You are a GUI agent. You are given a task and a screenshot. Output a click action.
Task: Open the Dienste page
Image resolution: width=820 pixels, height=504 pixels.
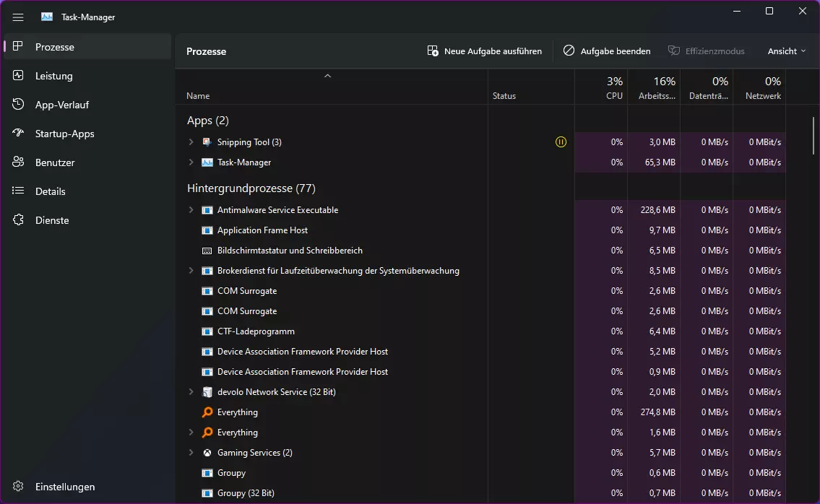(87, 220)
